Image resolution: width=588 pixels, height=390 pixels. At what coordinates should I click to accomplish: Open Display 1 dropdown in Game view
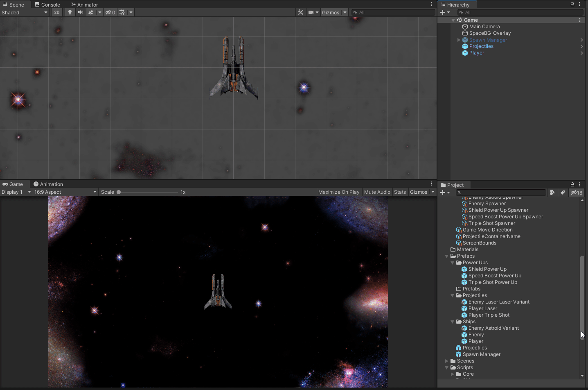(16, 192)
